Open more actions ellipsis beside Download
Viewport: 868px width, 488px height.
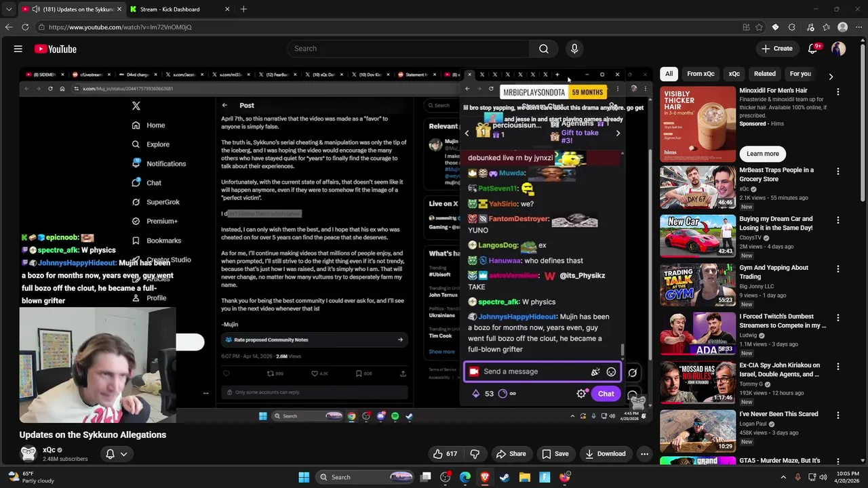click(645, 454)
